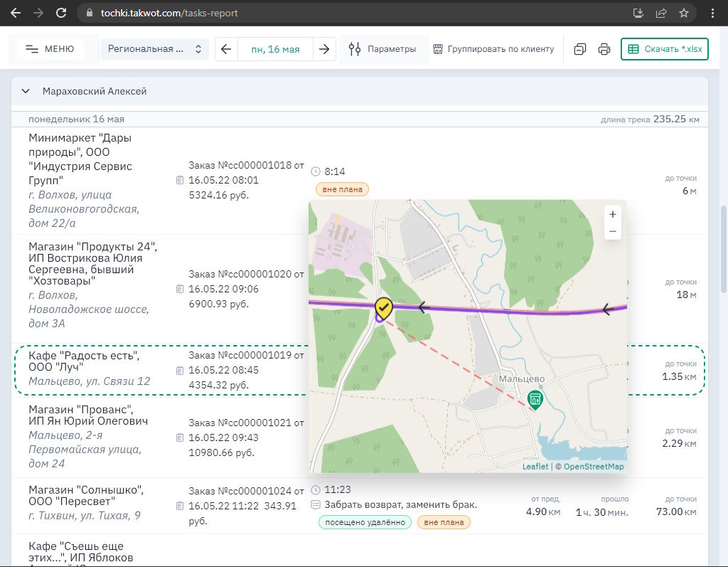This screenshot has height=567, width=728.
Task: Click the green shop marker on map
Action: point(535,400)
